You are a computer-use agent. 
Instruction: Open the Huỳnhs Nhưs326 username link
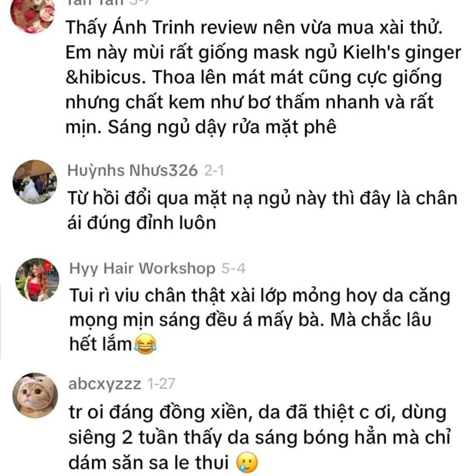click(x=132, y=171)
